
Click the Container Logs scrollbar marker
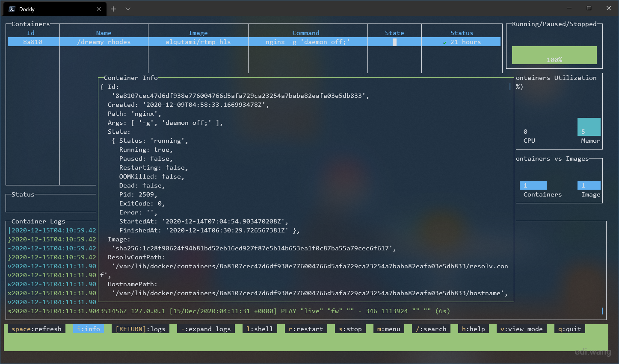602,311
